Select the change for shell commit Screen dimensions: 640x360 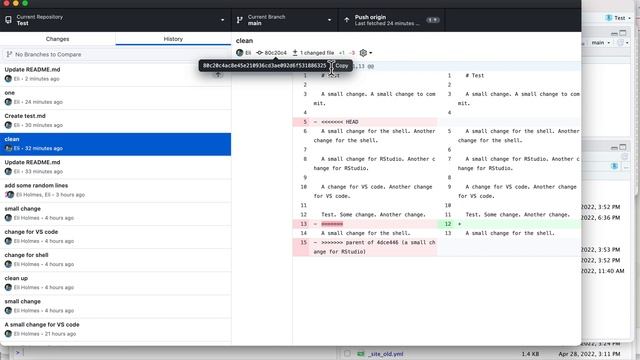click(x=116, y=260)
